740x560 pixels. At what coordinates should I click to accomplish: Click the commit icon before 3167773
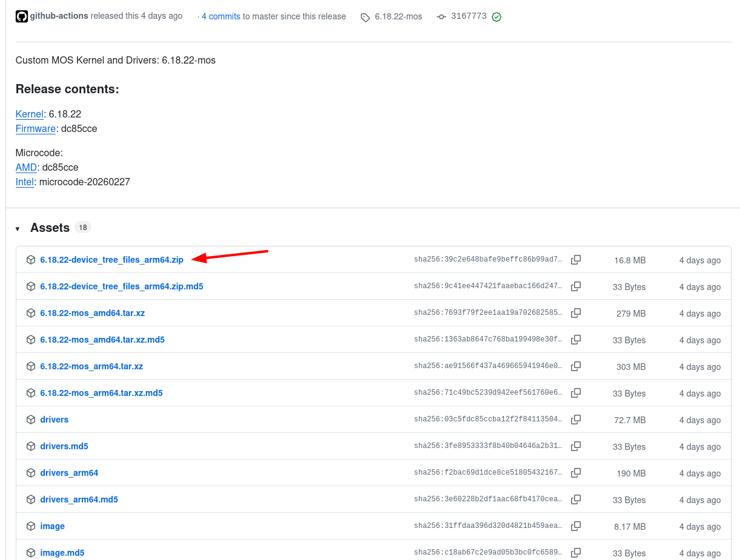441,16
